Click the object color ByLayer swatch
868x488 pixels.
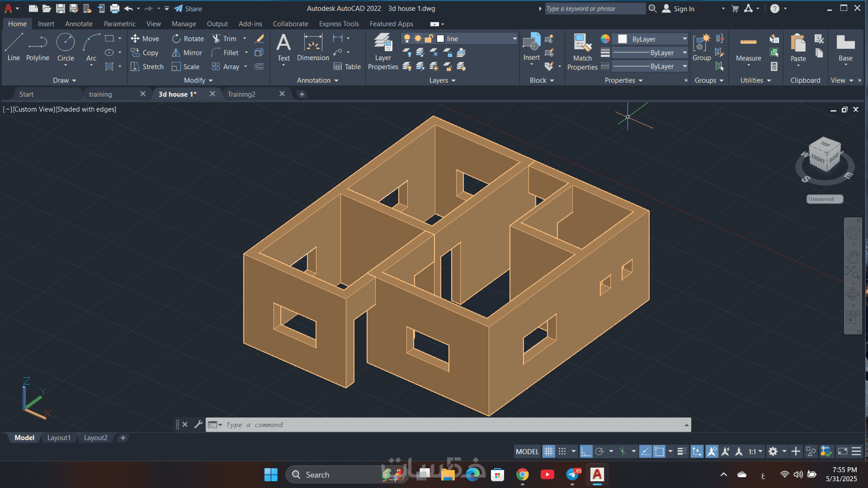coord(622,39)
